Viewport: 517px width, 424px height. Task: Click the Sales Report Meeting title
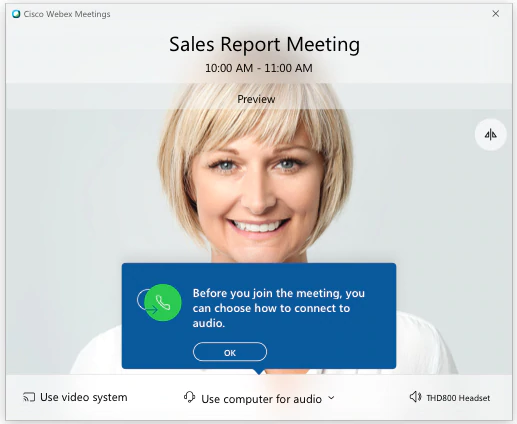264,44
